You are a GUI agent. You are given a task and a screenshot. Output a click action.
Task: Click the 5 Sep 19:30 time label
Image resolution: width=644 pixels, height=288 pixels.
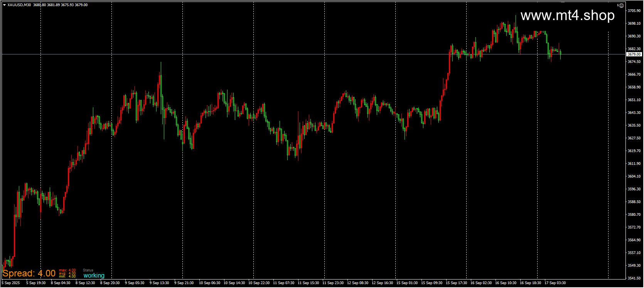tap(36, 283)
